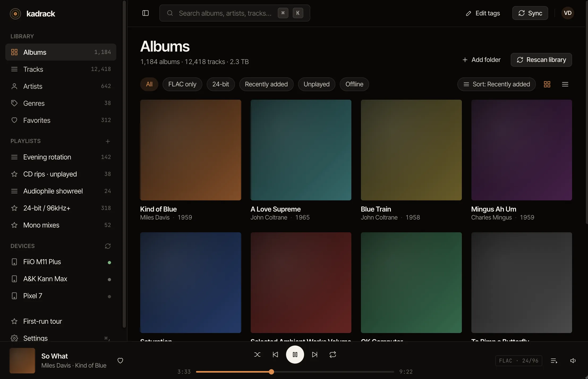Viewport: 588px width, 379px height.
Task: Click the So What track title
Action: coord(54,356)
